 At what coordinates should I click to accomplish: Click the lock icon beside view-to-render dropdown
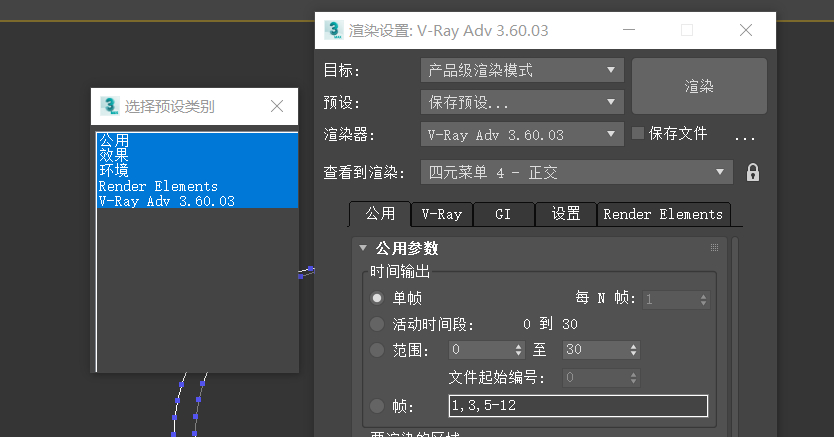pos(753,173)
